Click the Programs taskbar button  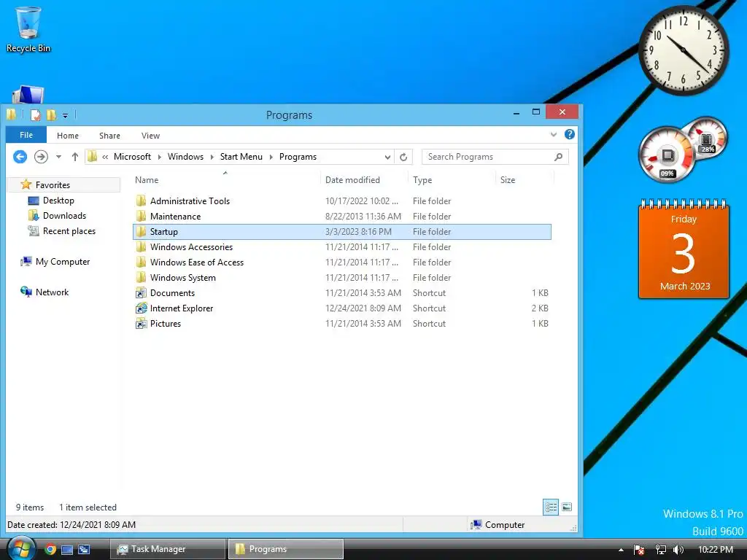285,549
